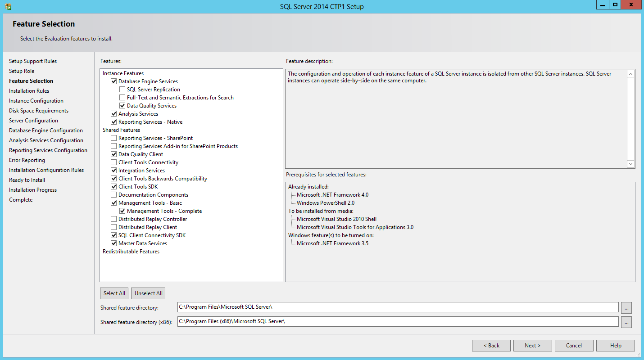Uncheck Management Tools - Basic

pyautogui.click(x=113, y=203)
